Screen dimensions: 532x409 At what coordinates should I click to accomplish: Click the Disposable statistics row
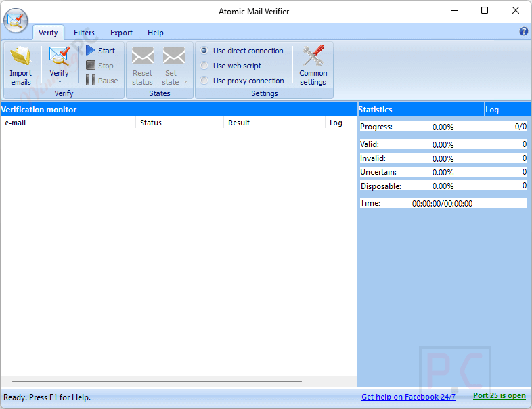[x=443, y=186]
